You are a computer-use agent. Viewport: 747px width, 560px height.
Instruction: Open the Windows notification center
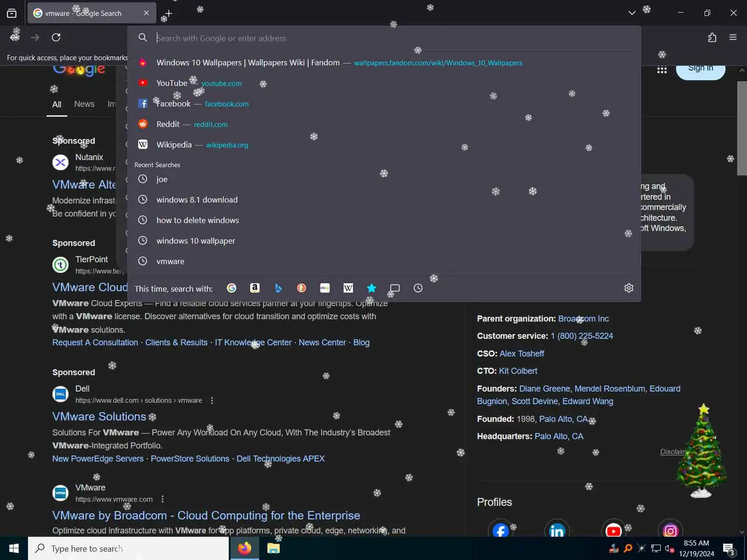(728, 549)
